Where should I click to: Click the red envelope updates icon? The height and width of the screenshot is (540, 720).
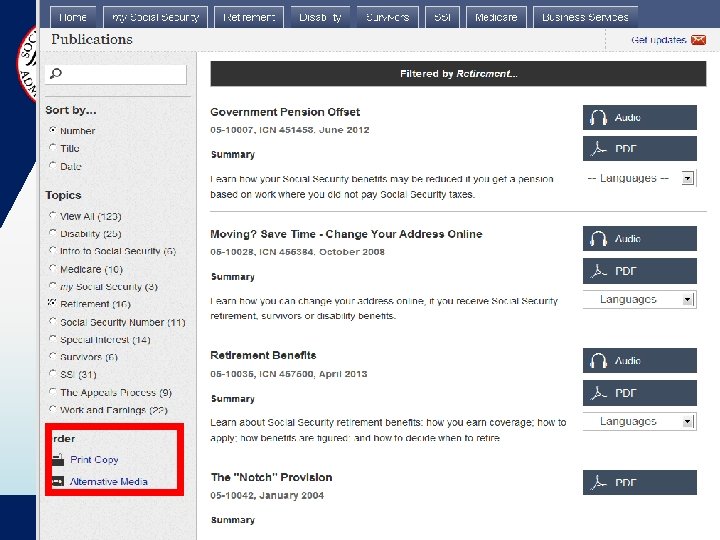698,40
